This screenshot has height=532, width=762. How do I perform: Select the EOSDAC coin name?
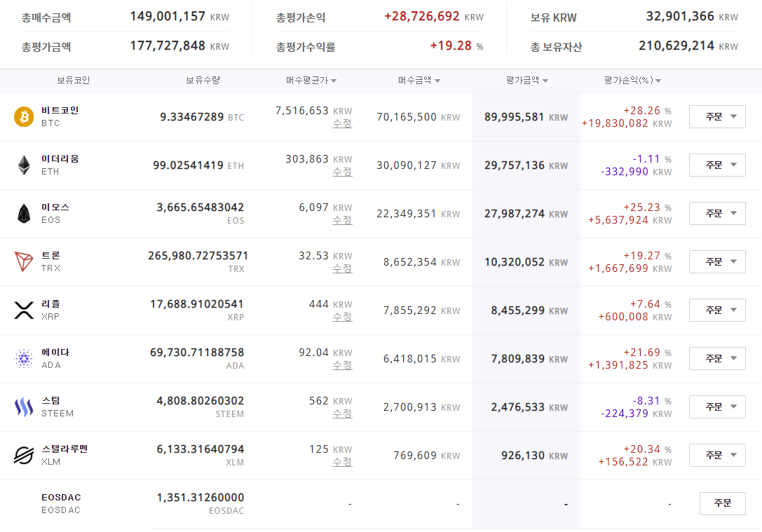(x=61, y=498)
